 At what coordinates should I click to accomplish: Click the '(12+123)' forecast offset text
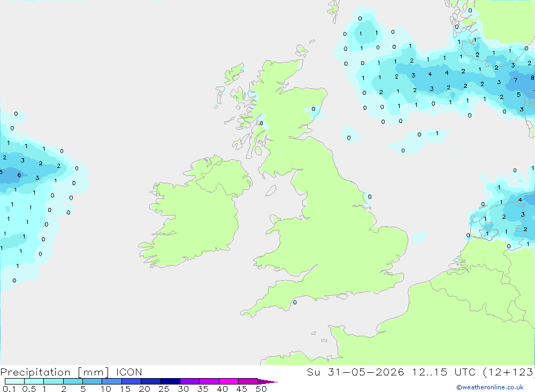pos(509,372)
